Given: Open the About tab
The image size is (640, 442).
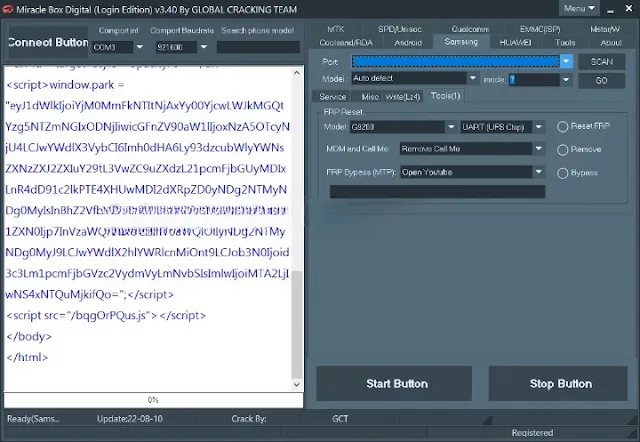Looking at the screenshot, I should point(611,42).
